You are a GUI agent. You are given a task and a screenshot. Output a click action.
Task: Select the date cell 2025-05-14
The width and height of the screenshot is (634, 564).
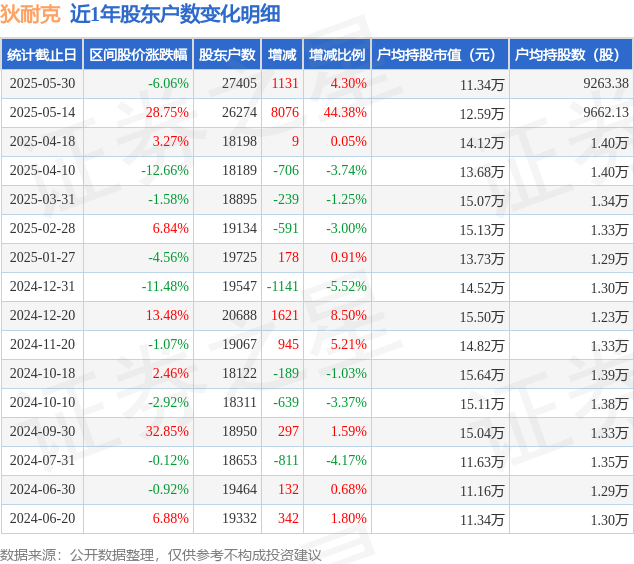42,112
